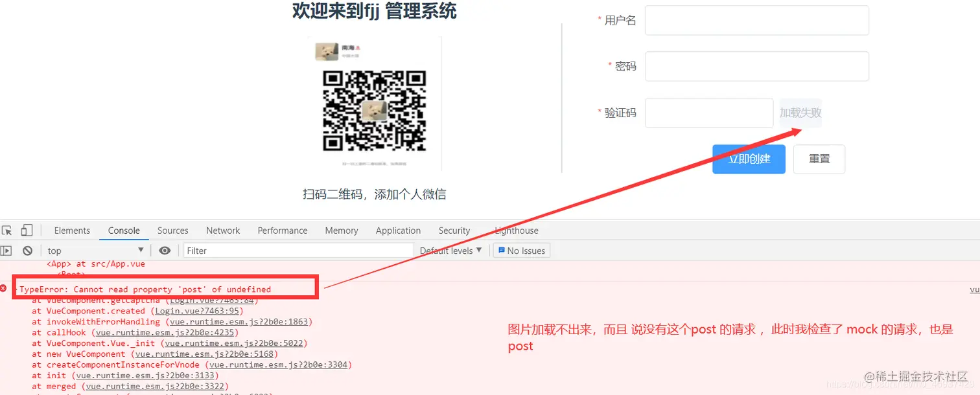Switch to the Lighthouse tab

point(517,231)
